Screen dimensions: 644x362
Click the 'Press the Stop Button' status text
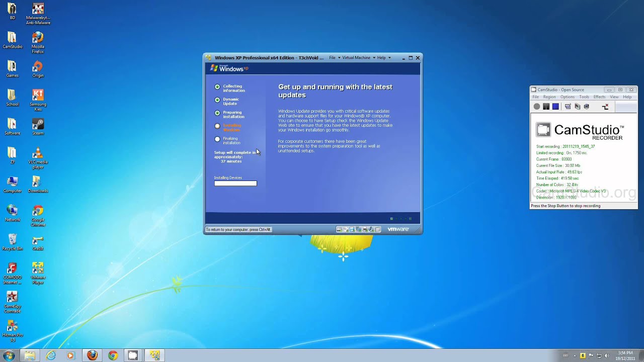[x=566, y=206]
